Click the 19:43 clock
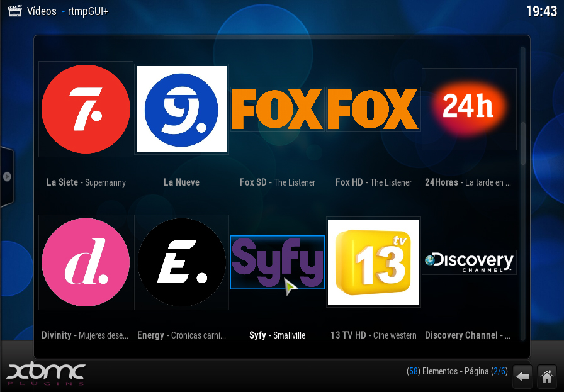This screenshot has width=564, height=392. click(x=541, y=11)
